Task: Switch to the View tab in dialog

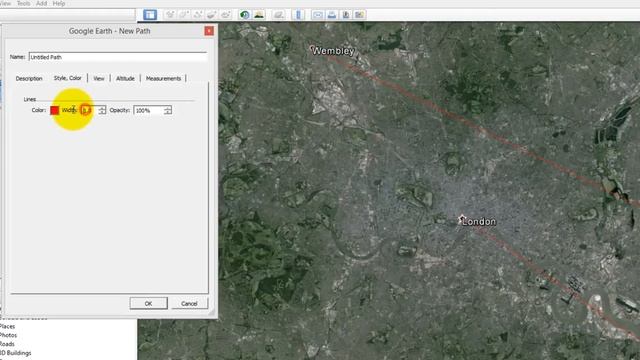Action: [x=99, y=78]
